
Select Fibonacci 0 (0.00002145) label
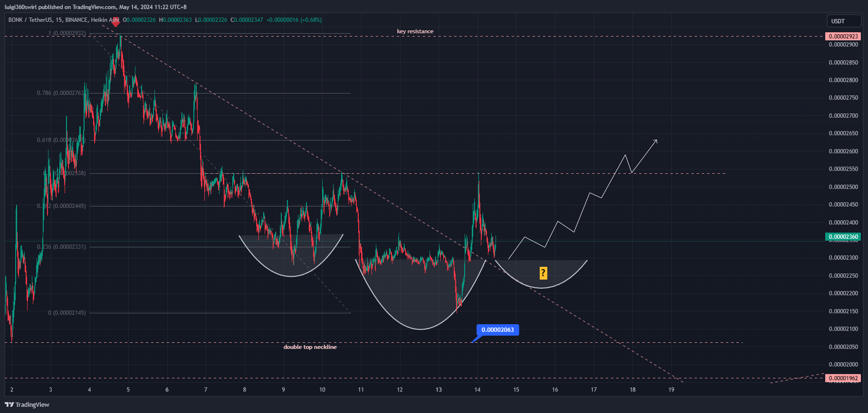tap(67, 313)
